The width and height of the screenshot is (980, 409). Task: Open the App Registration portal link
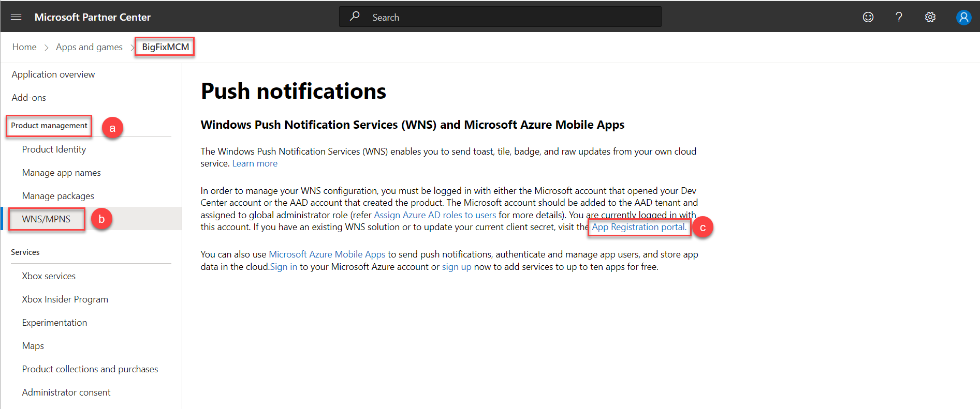[639, 227]
